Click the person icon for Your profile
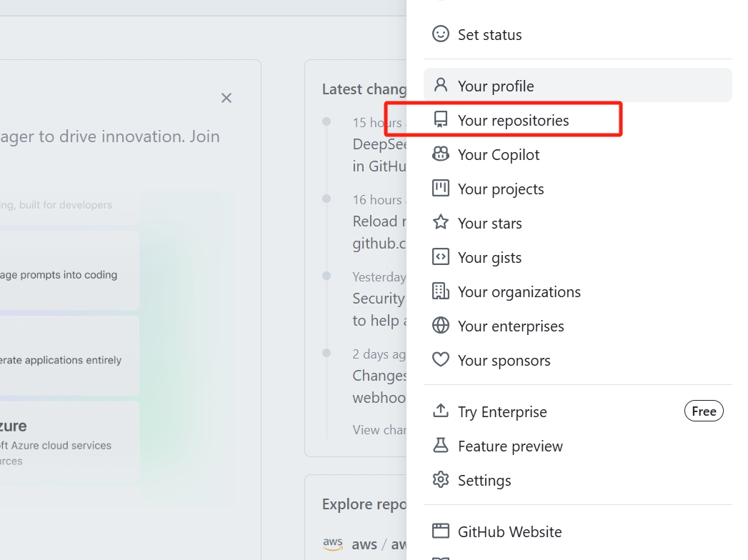748x560 pixels. (x=441, y=85)
